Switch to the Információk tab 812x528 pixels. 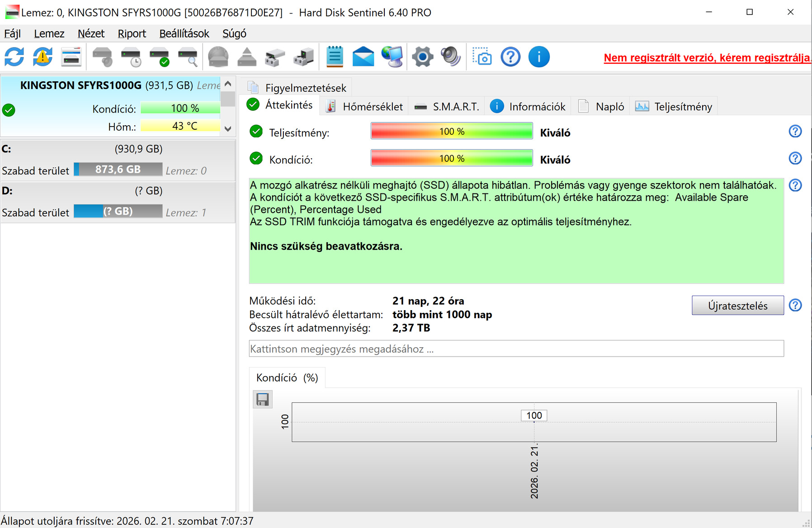pos(528,107)
